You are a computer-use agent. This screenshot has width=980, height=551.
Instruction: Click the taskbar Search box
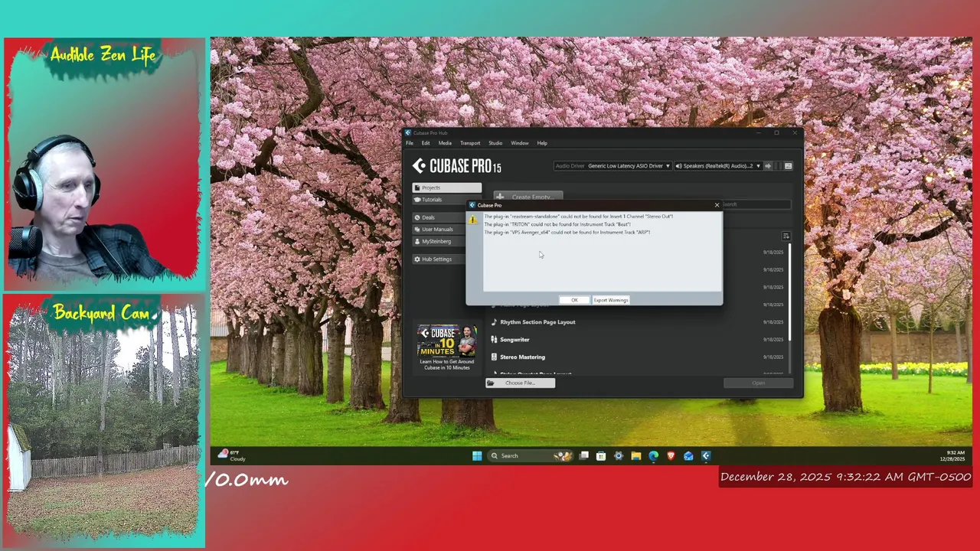[x=531, y=456]
